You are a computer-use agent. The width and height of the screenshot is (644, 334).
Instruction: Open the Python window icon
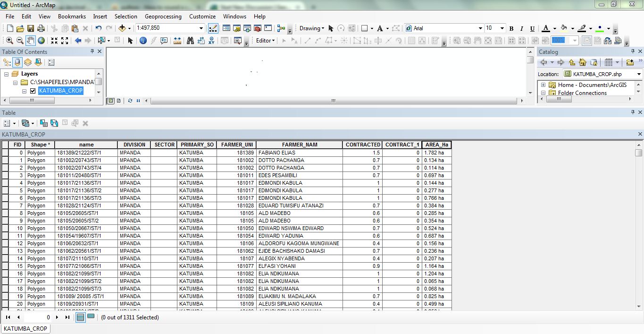[268, 28]
